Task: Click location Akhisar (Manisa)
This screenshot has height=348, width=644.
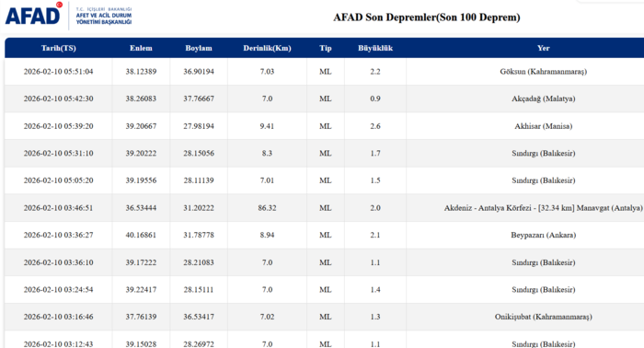Action: tap(543, 126)
